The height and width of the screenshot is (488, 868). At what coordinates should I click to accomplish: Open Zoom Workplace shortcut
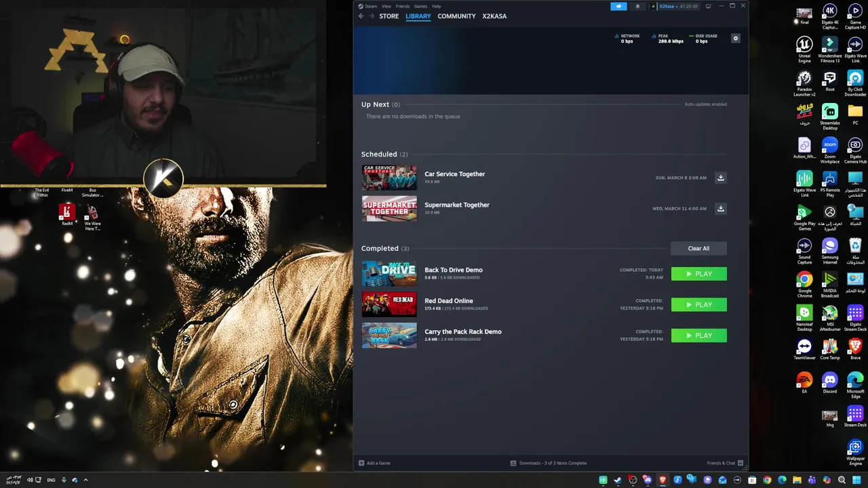(x=830, y=150)
